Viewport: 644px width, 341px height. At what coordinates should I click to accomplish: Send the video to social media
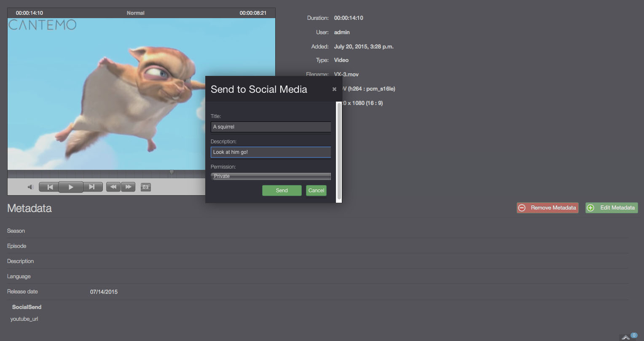tap(282, 191)
